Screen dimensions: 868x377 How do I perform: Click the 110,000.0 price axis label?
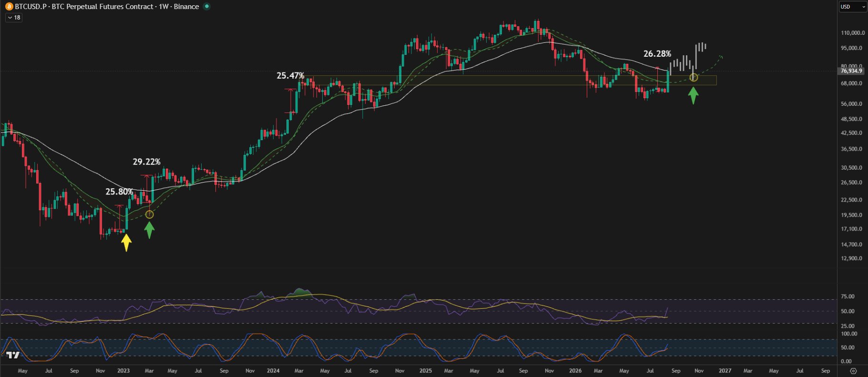(x=853, y=33)
